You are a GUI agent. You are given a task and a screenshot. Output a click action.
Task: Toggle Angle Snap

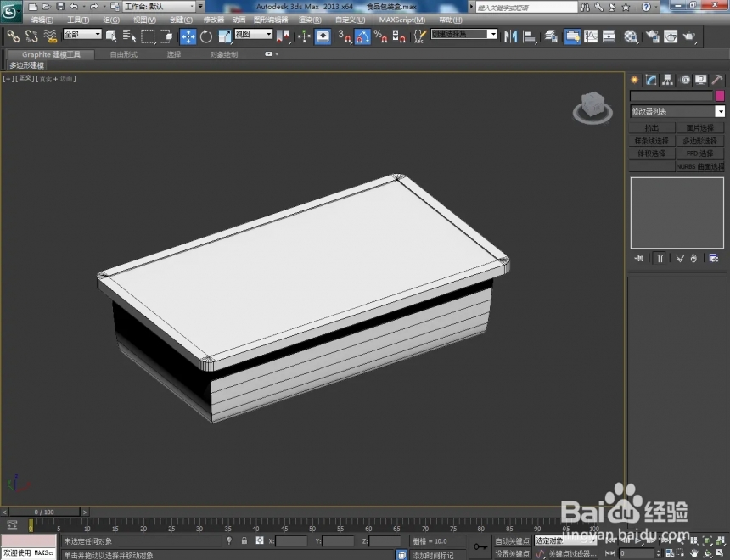tap(362, 36)
